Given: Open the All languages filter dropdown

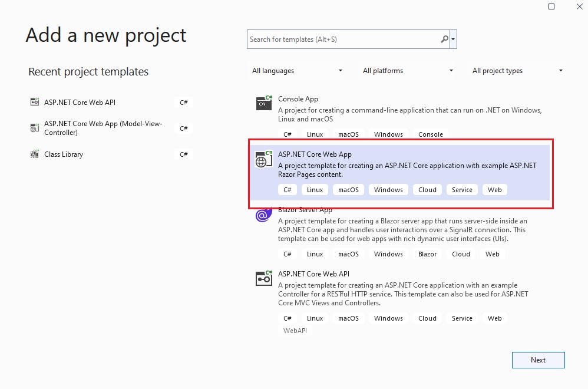Looking at the screenshot, I should pyautogui.click(x=296, y=71).
